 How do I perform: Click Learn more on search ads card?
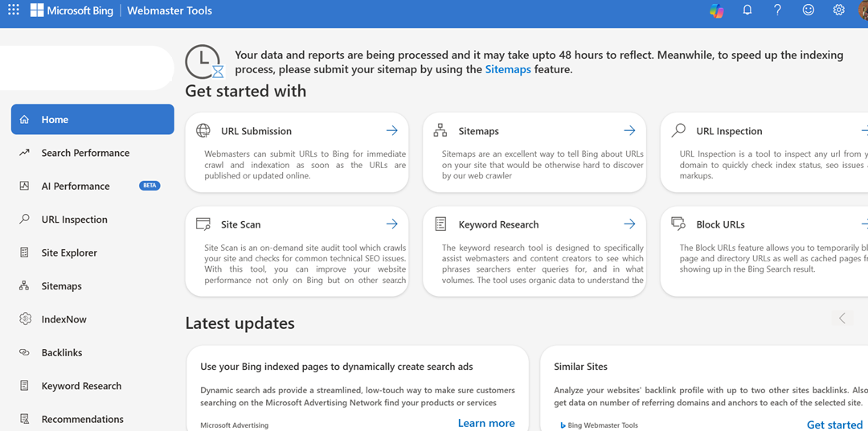click(x=486, y=423)
